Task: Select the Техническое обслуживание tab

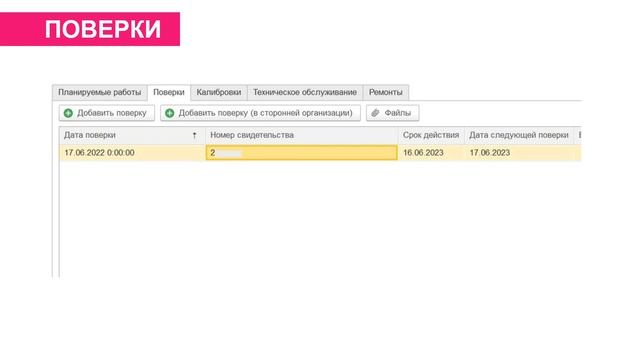Action: pyautogui.click(x=305, y=92)
